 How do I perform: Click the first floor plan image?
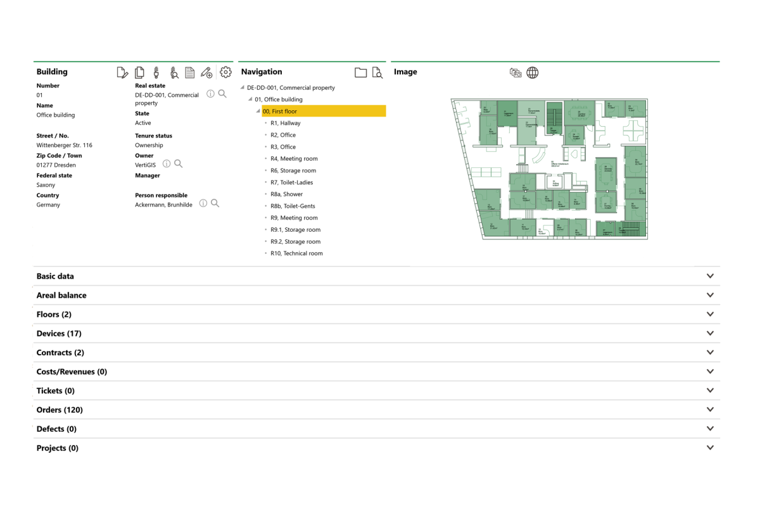coord(548,168)
